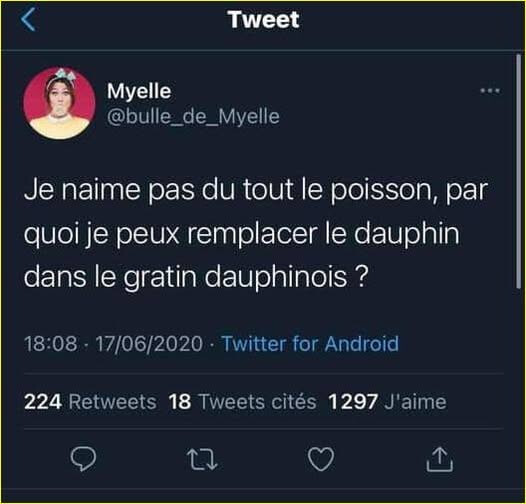Viewport: 526px width, 504px height.
Task: View the list of 224 Retweets
Action: [90, 402]
